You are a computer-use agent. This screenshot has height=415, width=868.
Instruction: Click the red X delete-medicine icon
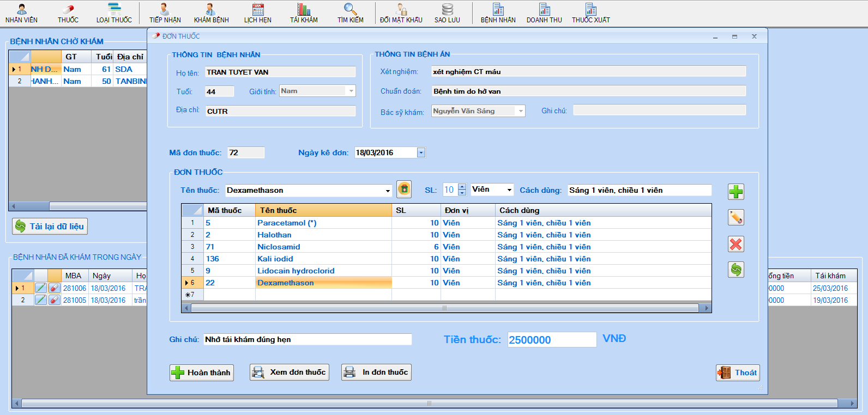tap(736, 244)
